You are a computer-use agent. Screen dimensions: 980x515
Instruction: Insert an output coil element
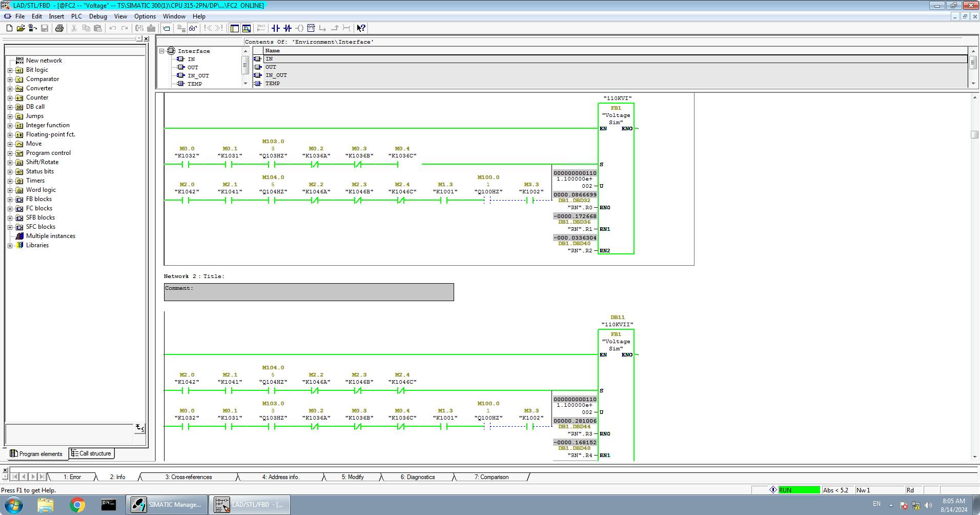pos(299,28)
